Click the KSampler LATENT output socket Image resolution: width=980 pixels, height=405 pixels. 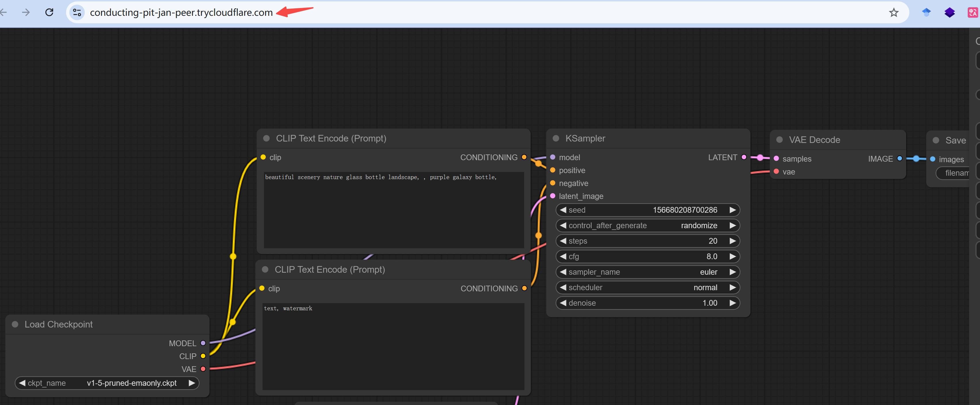(x=744, y=157)
